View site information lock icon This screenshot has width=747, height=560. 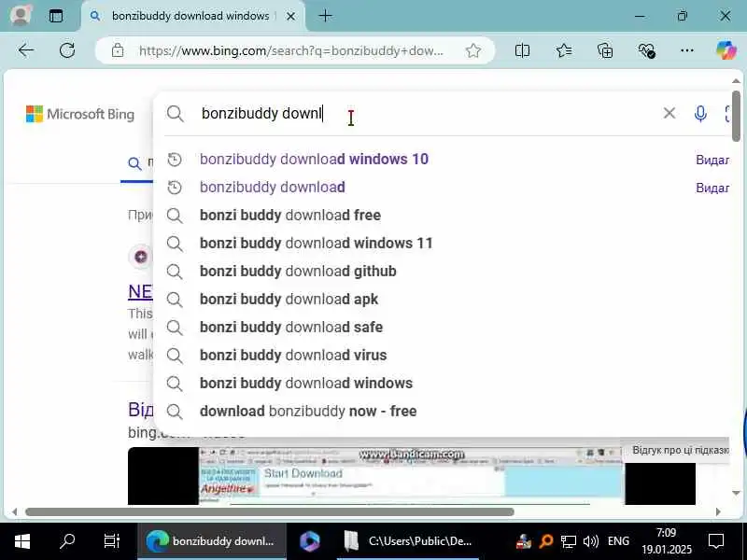118,50
